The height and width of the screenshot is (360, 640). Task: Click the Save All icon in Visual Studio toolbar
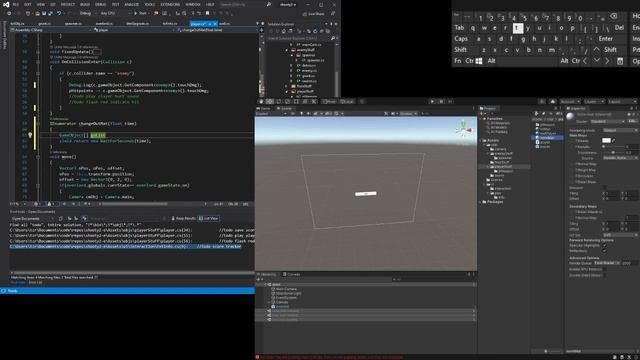point(50,13)
